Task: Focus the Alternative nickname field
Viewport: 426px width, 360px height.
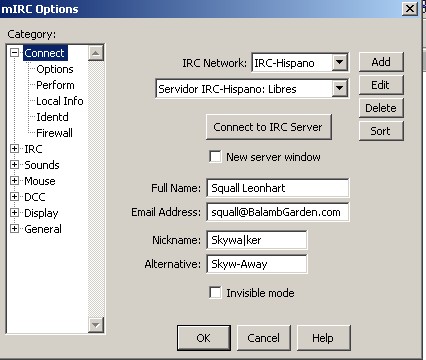Action: tap(256, 264)
